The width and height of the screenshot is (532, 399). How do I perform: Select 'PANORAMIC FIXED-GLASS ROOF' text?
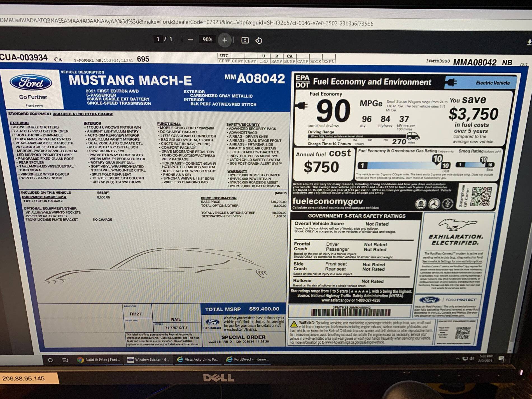click(x=46, y=158)
